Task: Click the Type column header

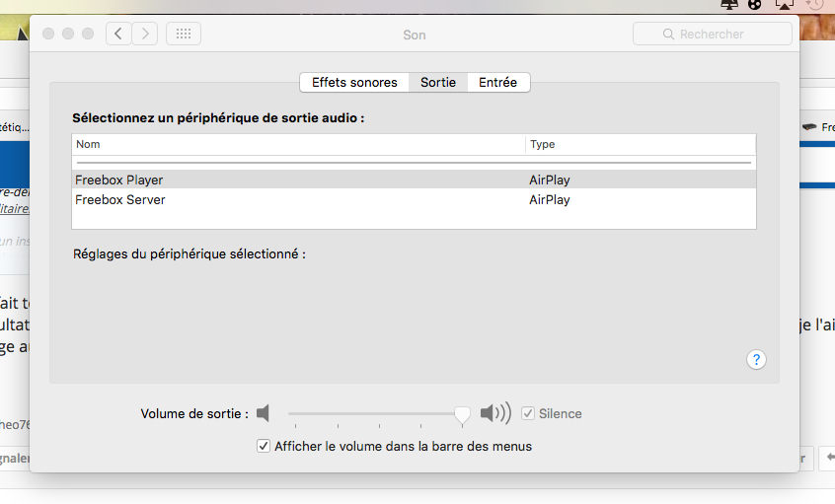Action: [x=641, y=144]
